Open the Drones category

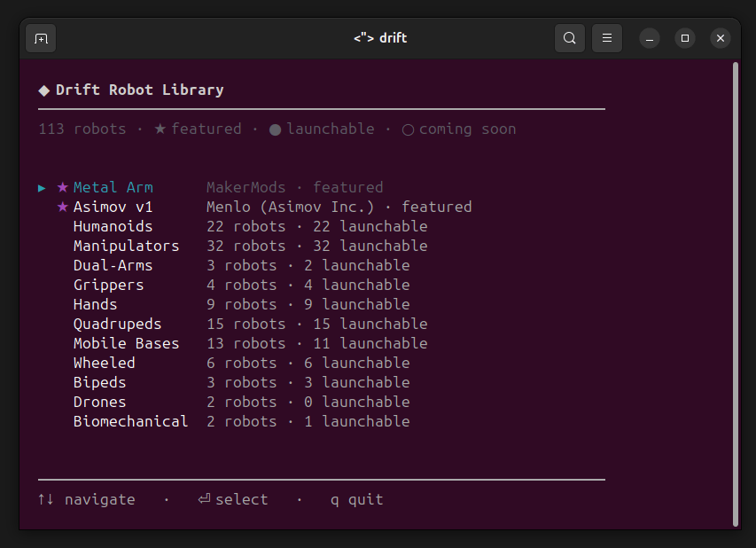99,402
